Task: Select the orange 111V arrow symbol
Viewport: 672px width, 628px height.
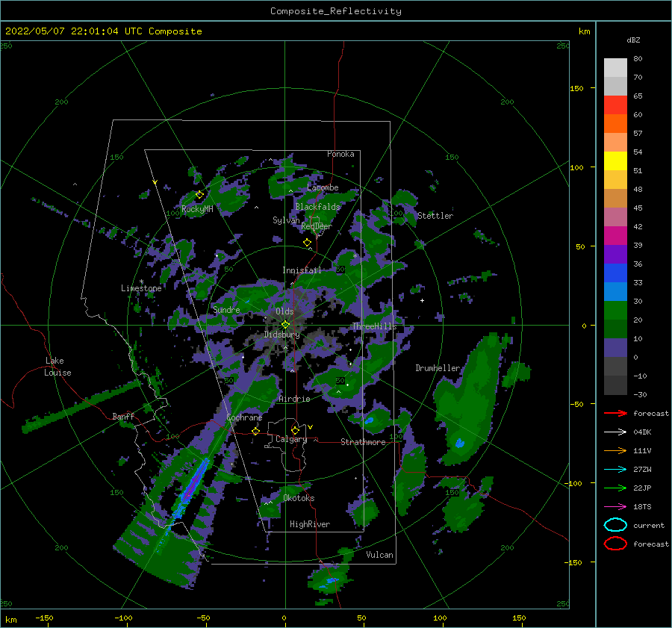Action: pos(615,450)
